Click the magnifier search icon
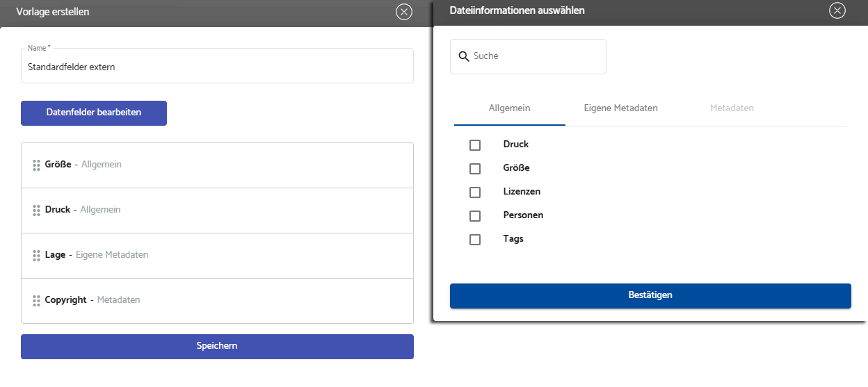 (x=464, y=56)
